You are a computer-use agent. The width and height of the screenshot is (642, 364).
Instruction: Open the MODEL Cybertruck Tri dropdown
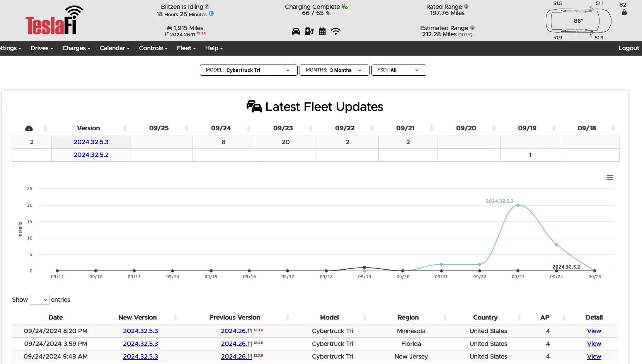click(249, 70)
